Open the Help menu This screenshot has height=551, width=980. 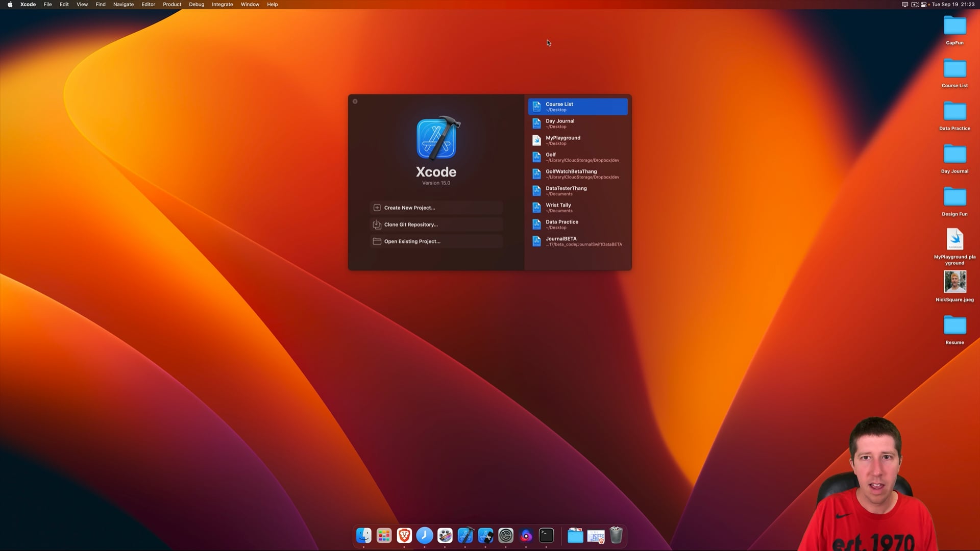pyautogui.click(x=273, y=5)
